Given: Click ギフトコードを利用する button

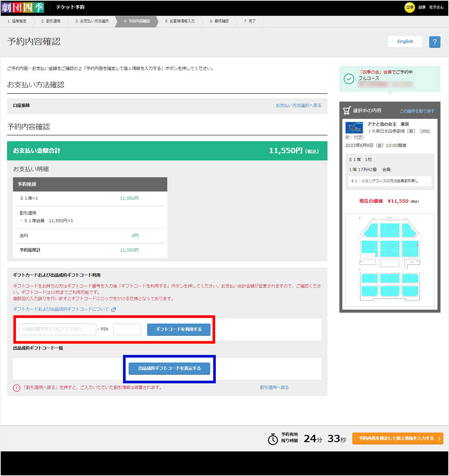Looking at the screenshot, I should [x=178, y=329].
